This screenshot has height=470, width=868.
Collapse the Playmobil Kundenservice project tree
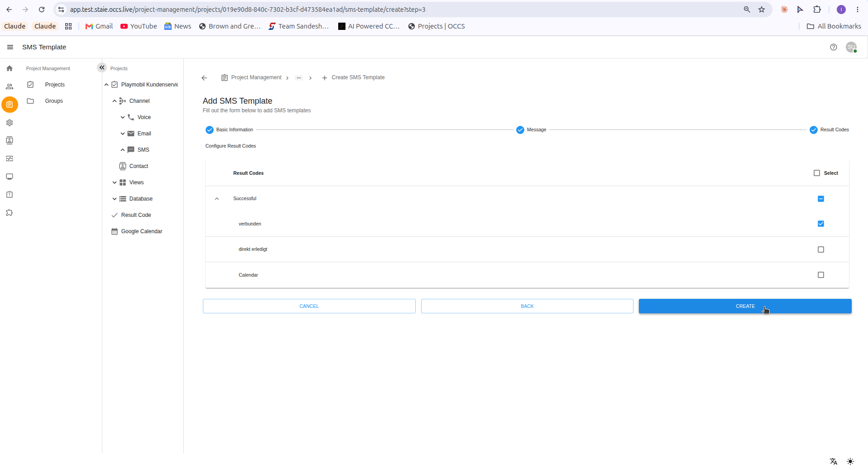point(106,85)
